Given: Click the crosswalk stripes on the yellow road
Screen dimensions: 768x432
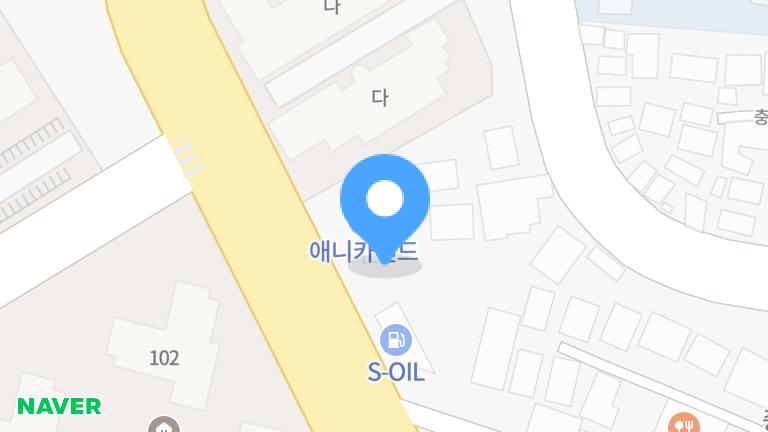Looking at the screenshot, I should tap(185, 156).
